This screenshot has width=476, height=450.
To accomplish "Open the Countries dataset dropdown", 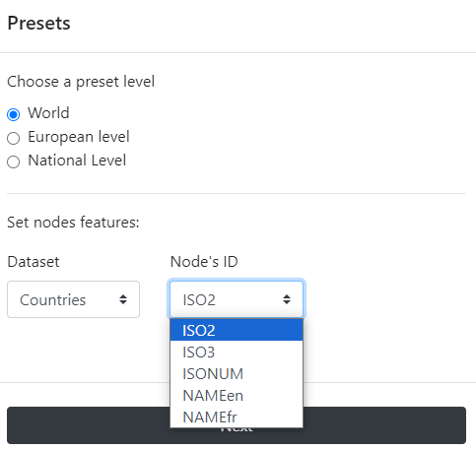I will point(73,299).
